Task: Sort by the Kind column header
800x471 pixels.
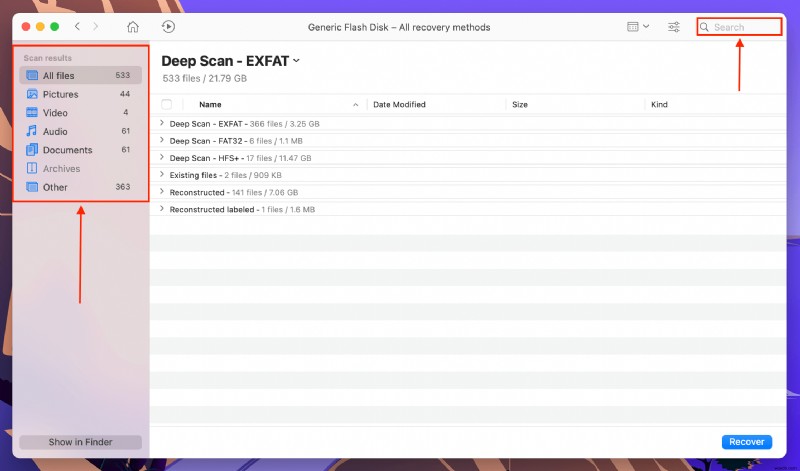Action: pos(659,105)
